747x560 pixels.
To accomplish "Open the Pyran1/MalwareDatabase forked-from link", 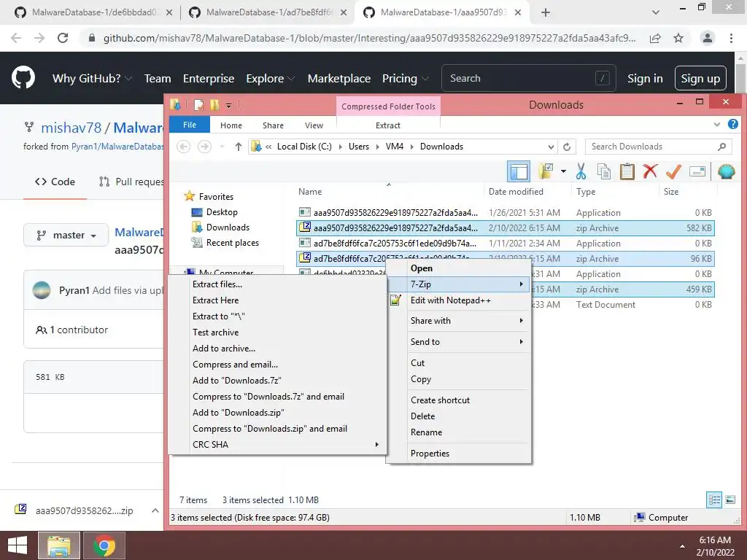I will point(117,146).
